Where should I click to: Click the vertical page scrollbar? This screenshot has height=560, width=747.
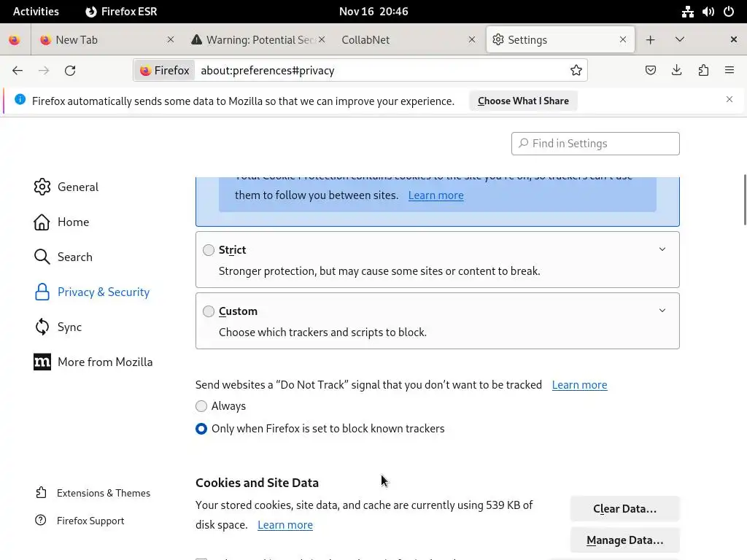(744, 200)
